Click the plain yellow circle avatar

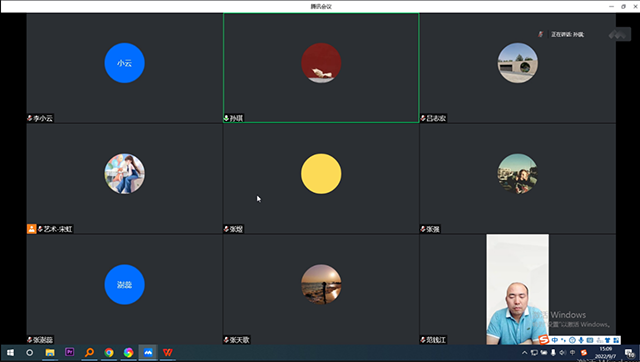[321, 173]
